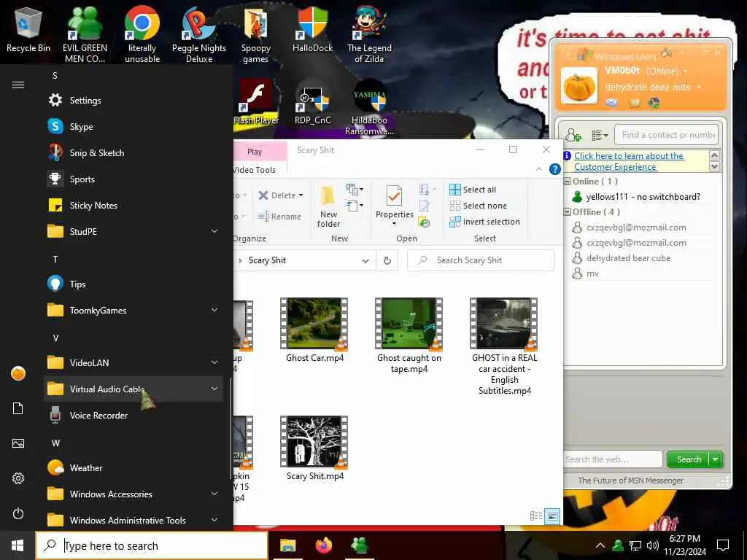The image size is (747, 560).
Task: Open Hildaboo Ransomware desktop shortcut
Action: (x=369, y=106)
